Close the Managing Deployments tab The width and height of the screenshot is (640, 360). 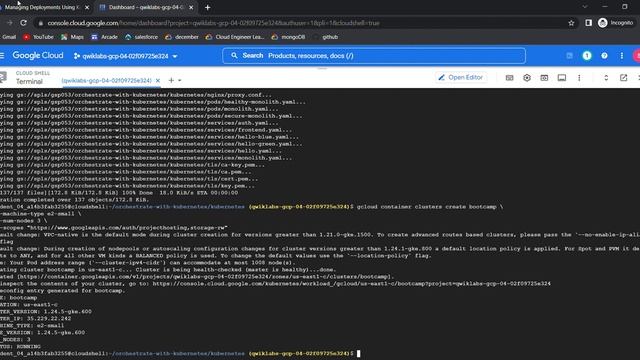pyautogui.click(x=87, y=7)
